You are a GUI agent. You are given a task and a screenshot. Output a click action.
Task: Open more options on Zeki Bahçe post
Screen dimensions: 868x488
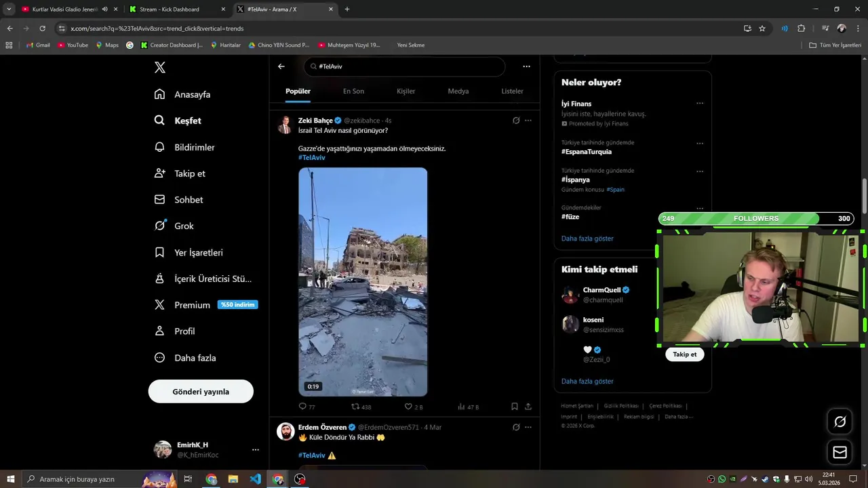point(528,121)
